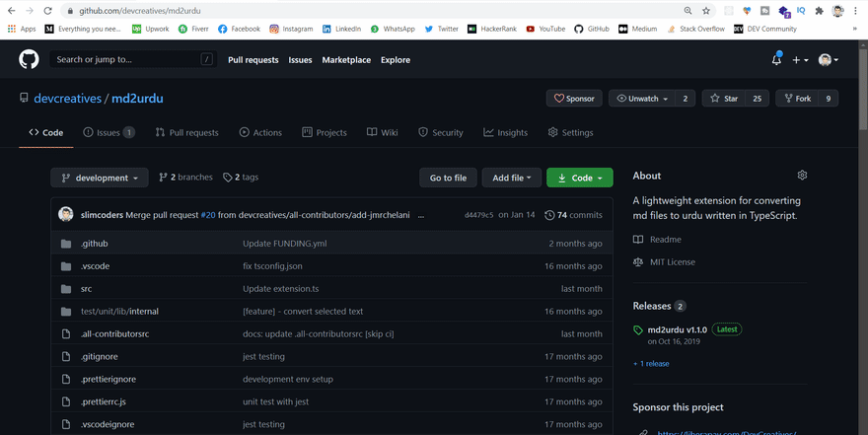Open Pull requests in top navigation
Viewport: 868px width, 435px height.
253,60
